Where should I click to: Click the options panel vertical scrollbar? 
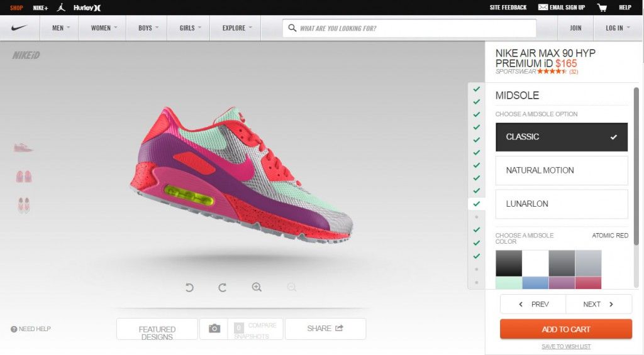636,167
